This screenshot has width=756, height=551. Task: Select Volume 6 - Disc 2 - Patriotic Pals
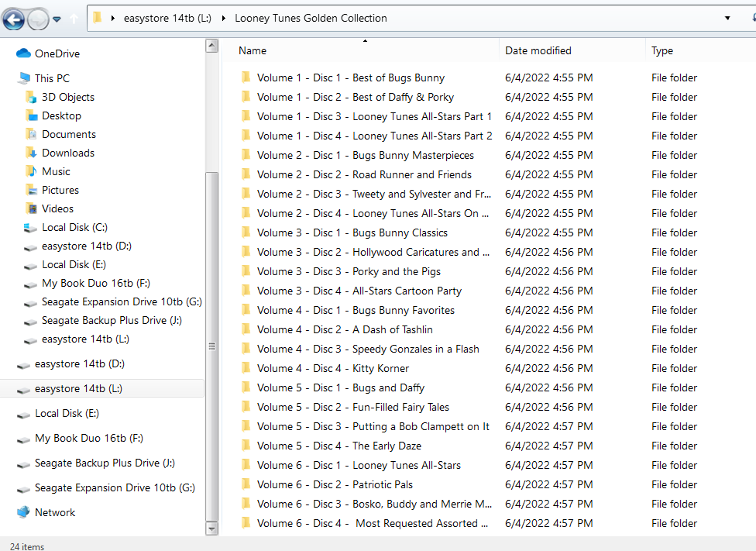[x=335, y=484]
